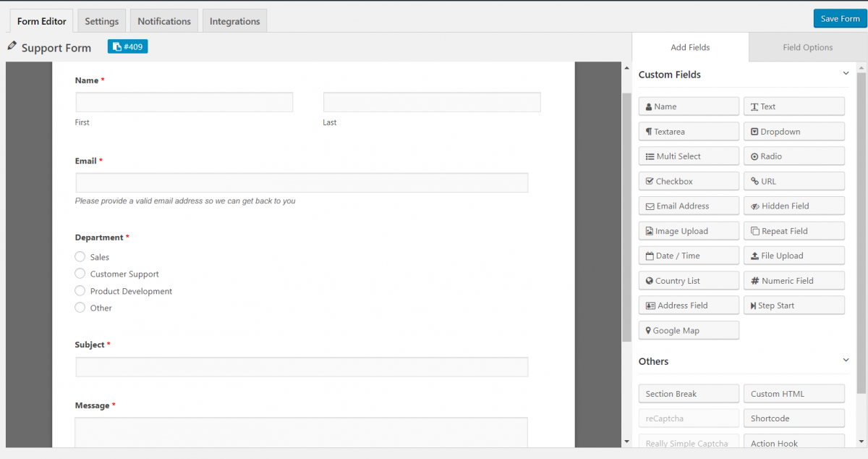
Task: Open form ID #409 link
Action: (127, 46)
